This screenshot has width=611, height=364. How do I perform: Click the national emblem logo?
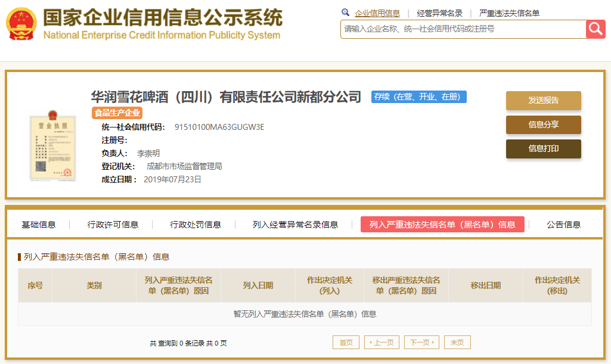coord(21,24)
